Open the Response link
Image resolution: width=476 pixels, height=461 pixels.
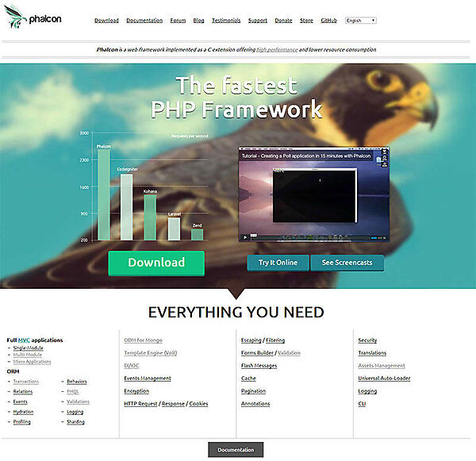[173, 404]
